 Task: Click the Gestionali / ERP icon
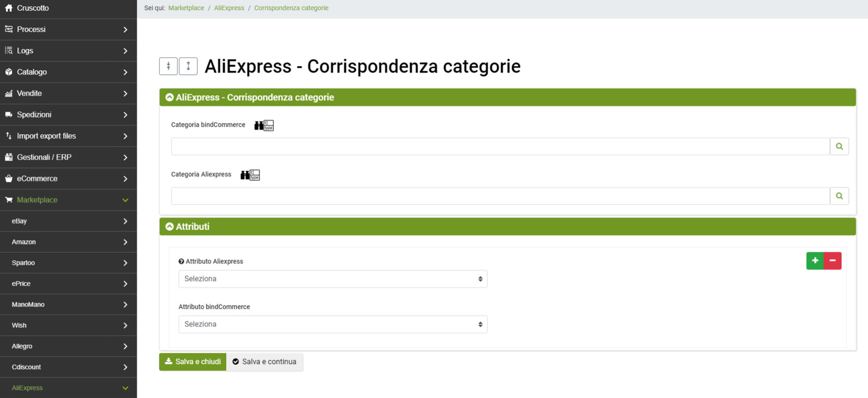point(9,157)
